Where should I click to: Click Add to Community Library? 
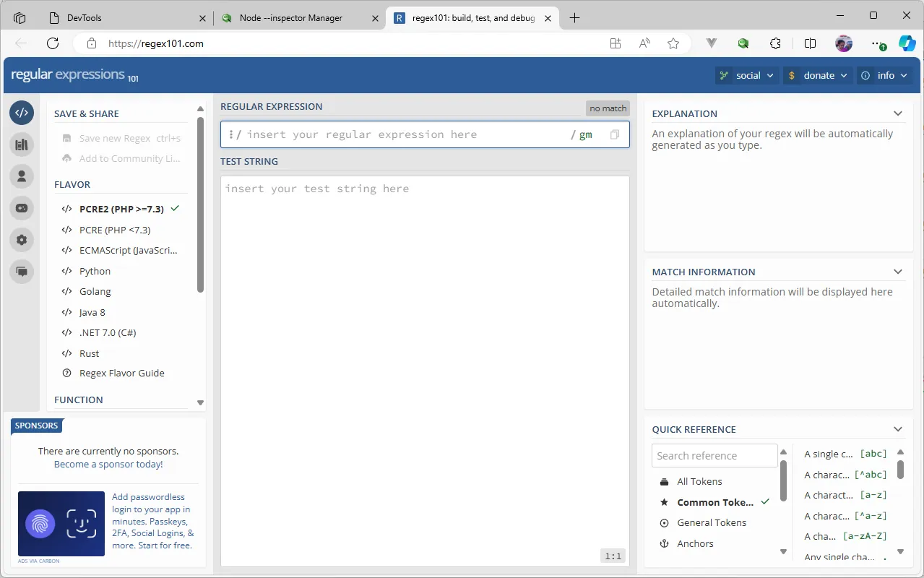[x=121, y=158]
